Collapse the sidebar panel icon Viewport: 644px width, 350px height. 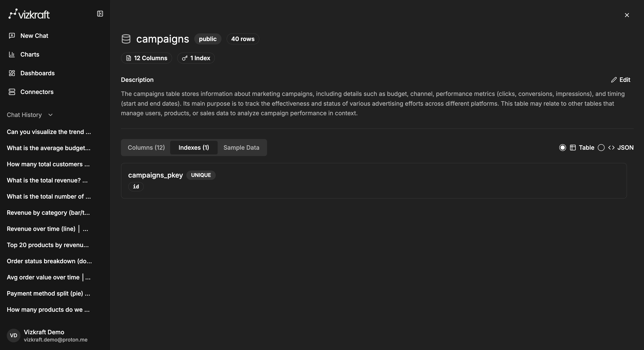pyautogui.click(x=100, y=14)
